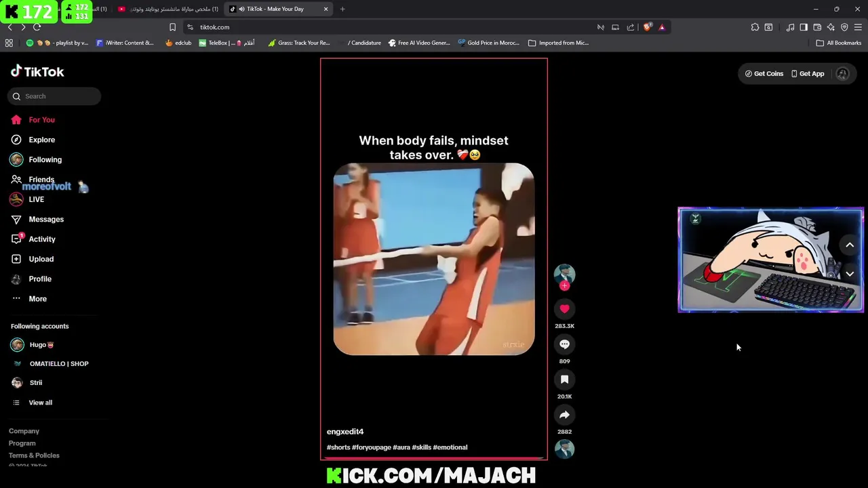Toggle the browser sidebar panel
Screen dimensions: 868x488
tap(804, 27)
